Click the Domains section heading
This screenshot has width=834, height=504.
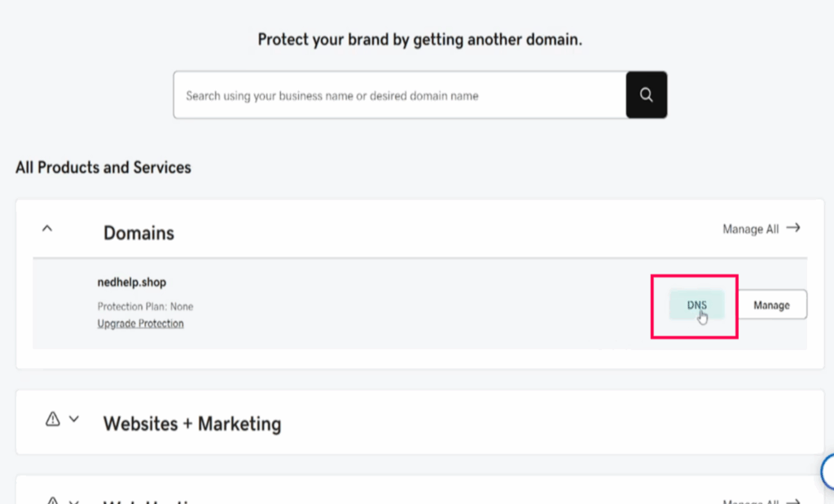pyautogui.click(x=138, y=233)
